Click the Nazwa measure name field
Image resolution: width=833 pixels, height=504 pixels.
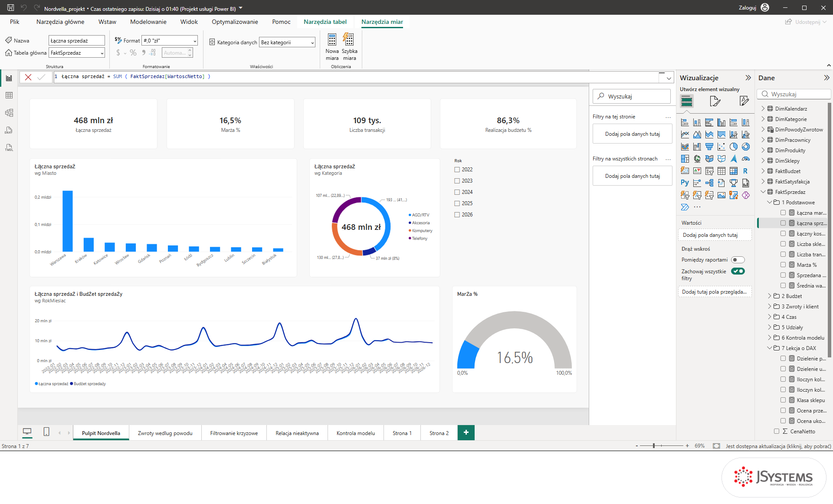tap(77, 40)
